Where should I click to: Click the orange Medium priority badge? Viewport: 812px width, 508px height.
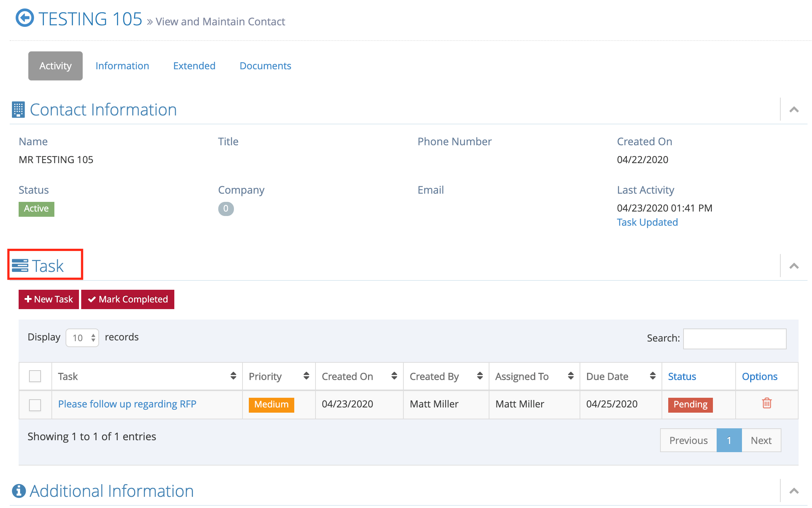271,404
